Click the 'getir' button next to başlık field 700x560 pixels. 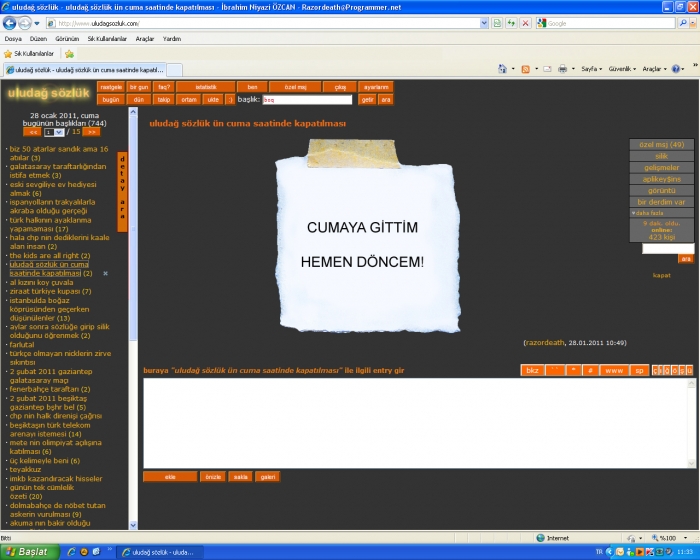(367, 100)
